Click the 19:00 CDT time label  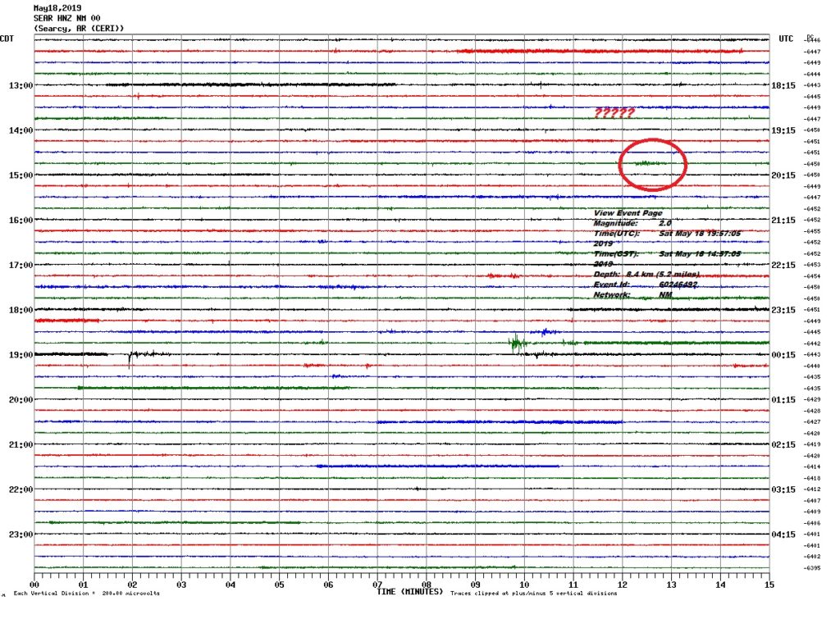click(x=20, y=355)
